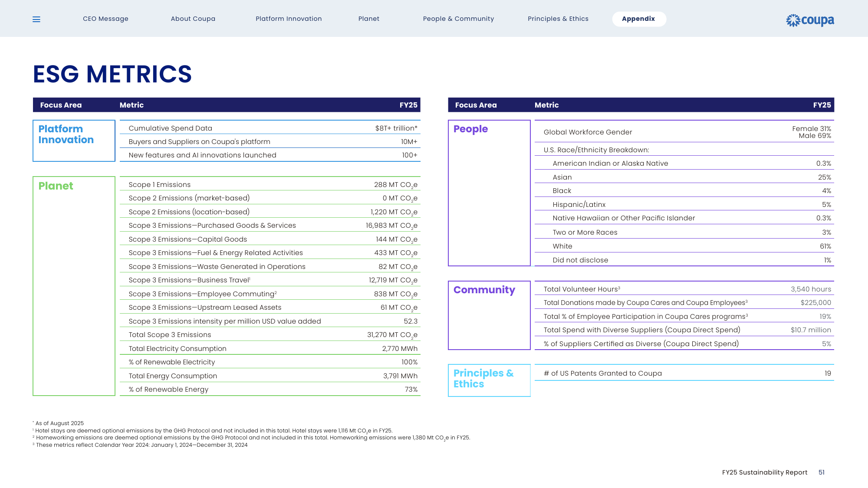Viewport: 868px width, 488px height.
Task: Select 'Female 31%' value
Action: click(x=812, y=129)
